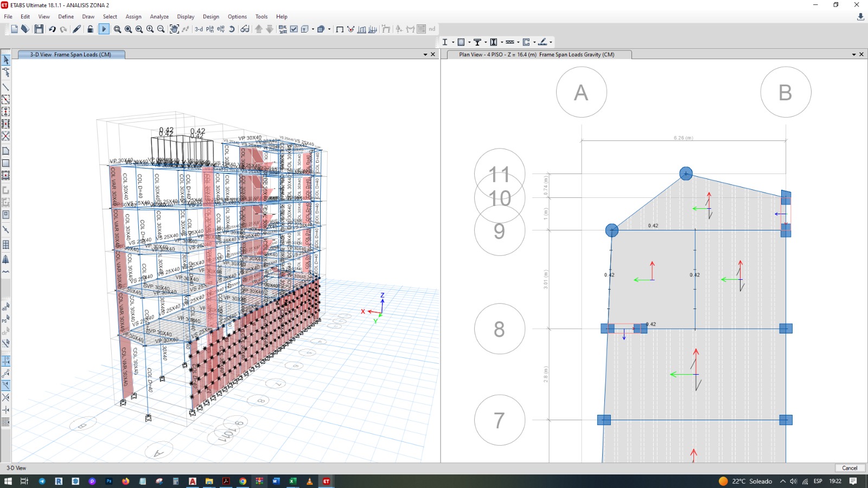Click the Undo arrow icon
Image resolution: width=868 pixels, height=488 pixels.
point(52,29)
